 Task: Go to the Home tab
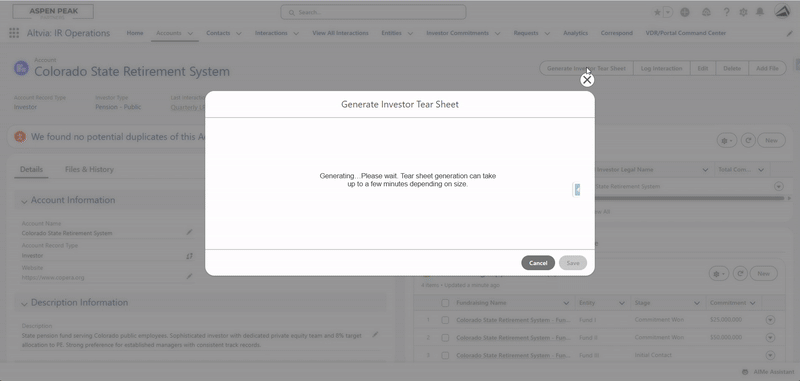click(135, 33)
